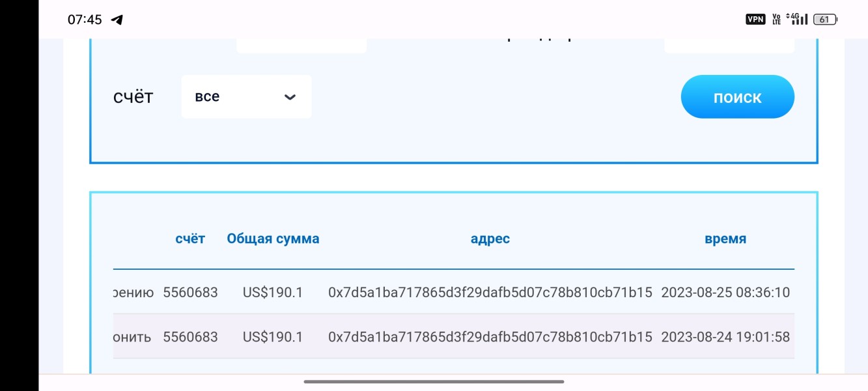Image resolution: width=868 pixels, height=391 pixels.
Task: Click the счёт column header
Action: [190, 239]
